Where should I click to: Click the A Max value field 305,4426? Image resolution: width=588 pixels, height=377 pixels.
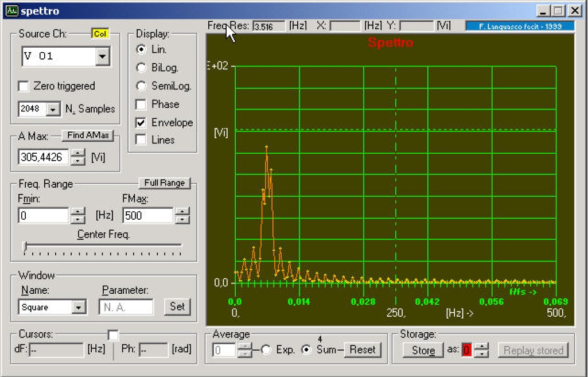click(43, 157)
